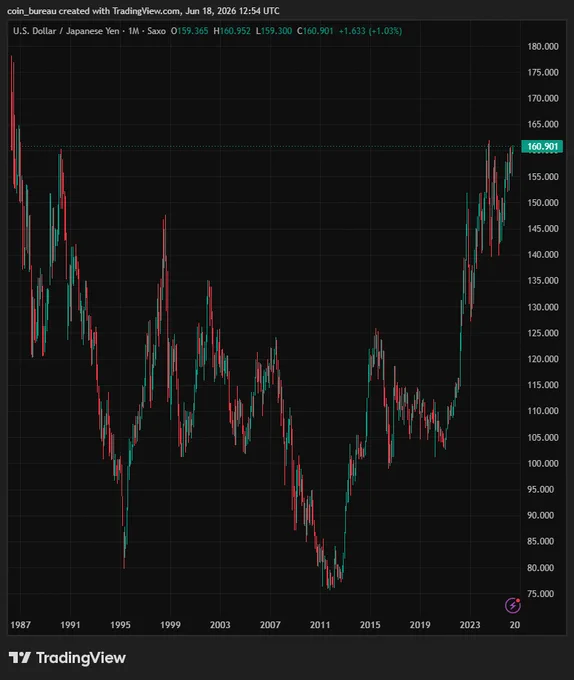Click the 175.000 price axis label

(x=543, y=72)
